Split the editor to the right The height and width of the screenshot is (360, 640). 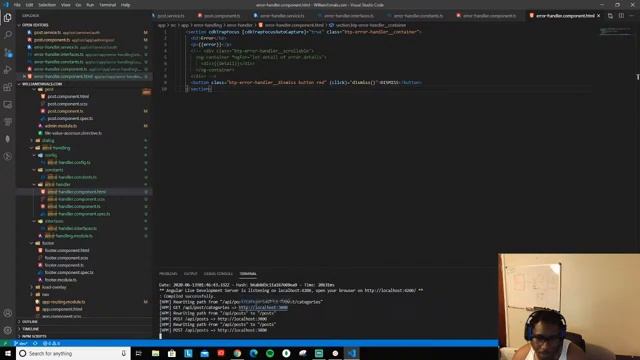pos(621,16)
